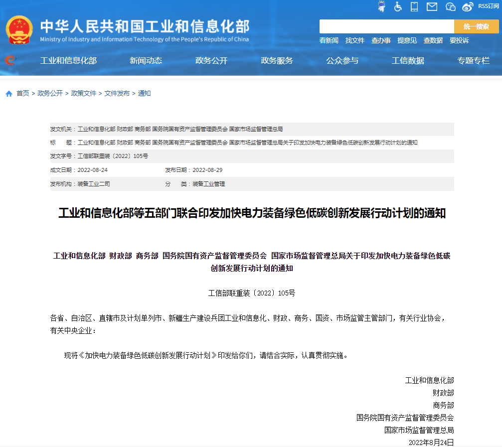This screenshot has width=502, height=448.
Task: Open the WeChat icon
Action: pyautogui.click(x=451, y=6)
